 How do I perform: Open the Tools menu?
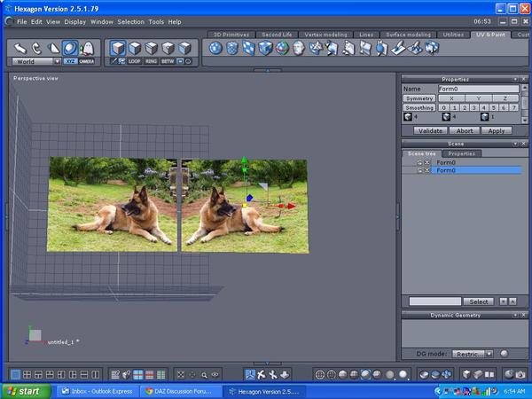pyautogui.click(x=156, y=21)
